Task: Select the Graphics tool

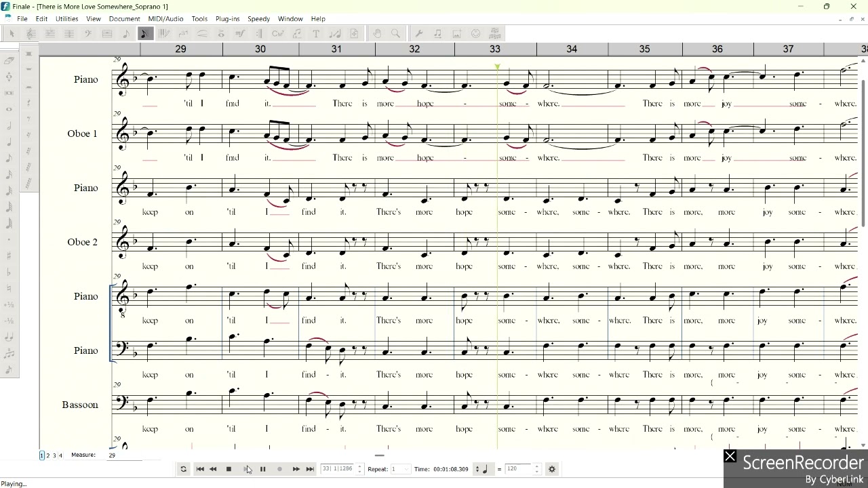Action: (456, 33)
